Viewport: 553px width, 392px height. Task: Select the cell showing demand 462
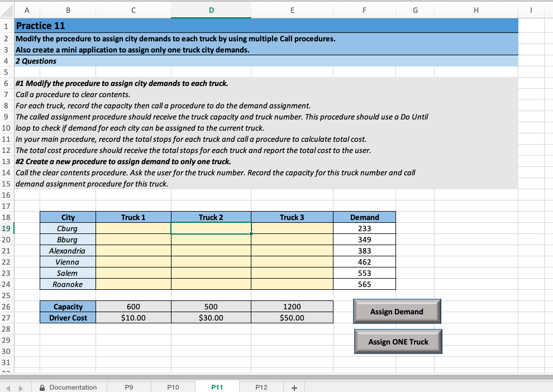tap(364, 261)
